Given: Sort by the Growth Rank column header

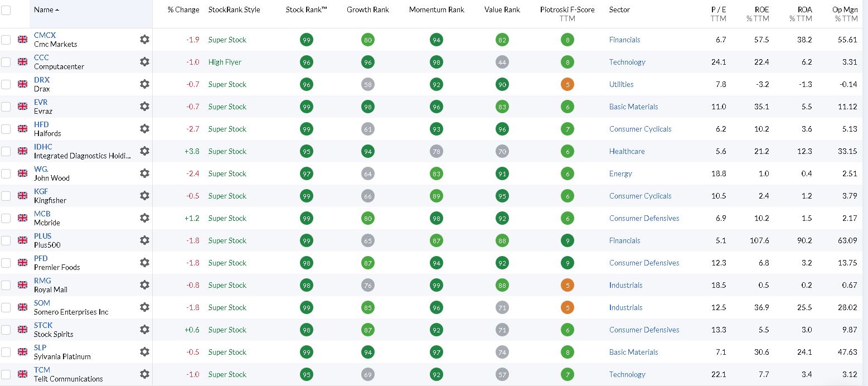Looking at the screenshot, I should click(368, 9).
